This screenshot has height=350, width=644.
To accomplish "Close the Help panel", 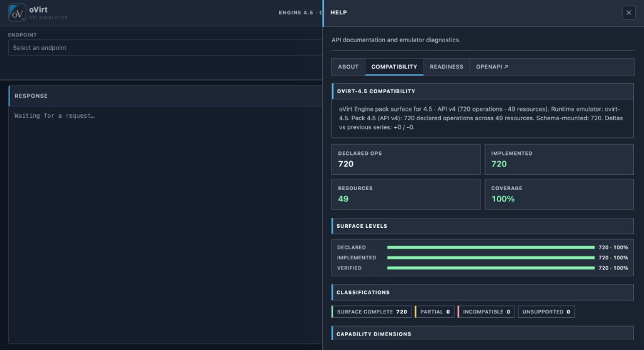I will tap(628, 13).
